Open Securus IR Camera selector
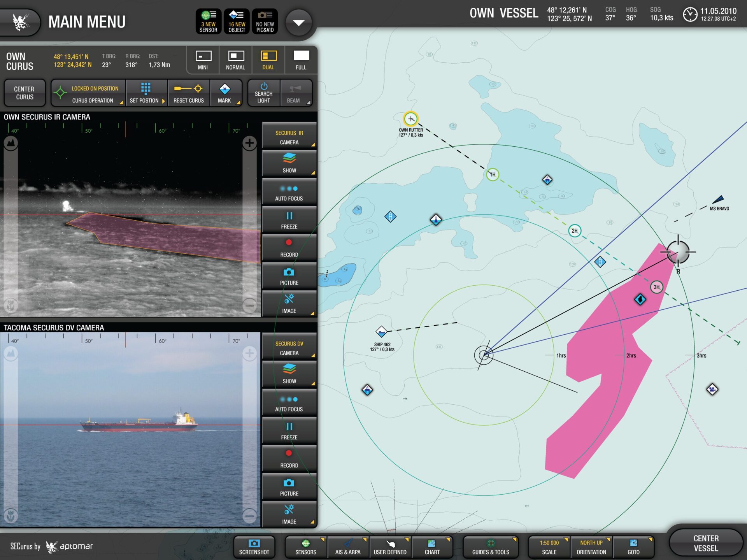The image size is (747, 560). (289, 136)
